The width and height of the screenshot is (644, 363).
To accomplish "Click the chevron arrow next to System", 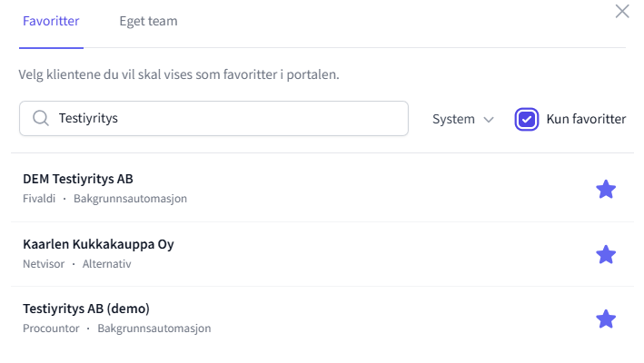I will [489, 119].
